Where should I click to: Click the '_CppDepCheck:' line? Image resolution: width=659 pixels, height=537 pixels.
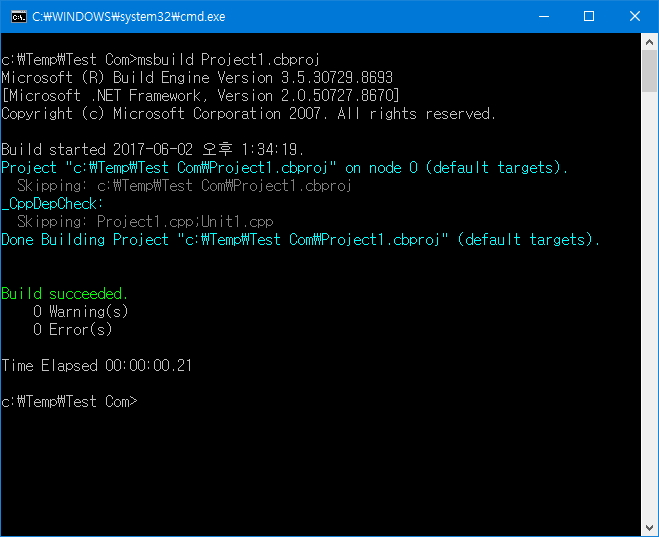(52, 204)
